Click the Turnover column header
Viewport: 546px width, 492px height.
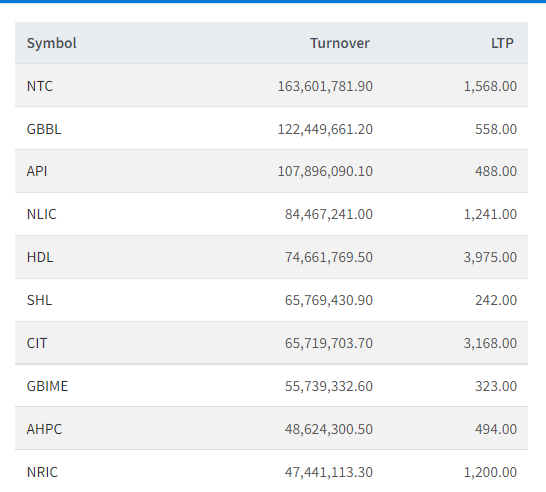340,43
